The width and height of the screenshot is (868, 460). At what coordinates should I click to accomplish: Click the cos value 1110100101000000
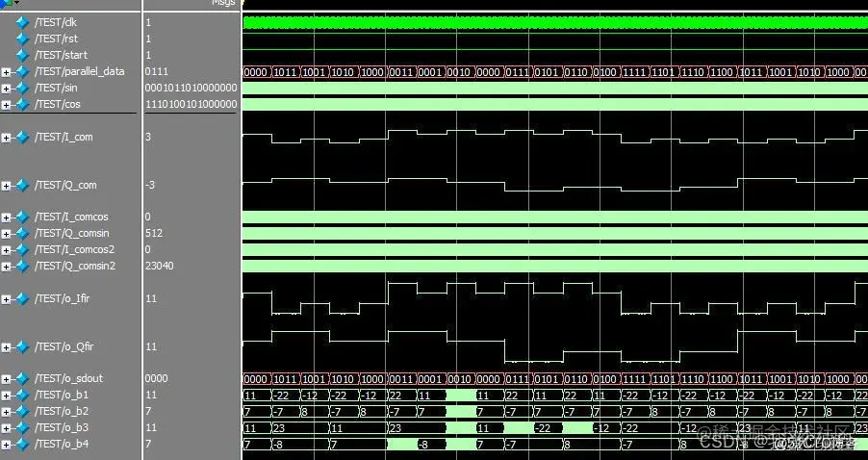pyautogui.click(x=191, y=104)
